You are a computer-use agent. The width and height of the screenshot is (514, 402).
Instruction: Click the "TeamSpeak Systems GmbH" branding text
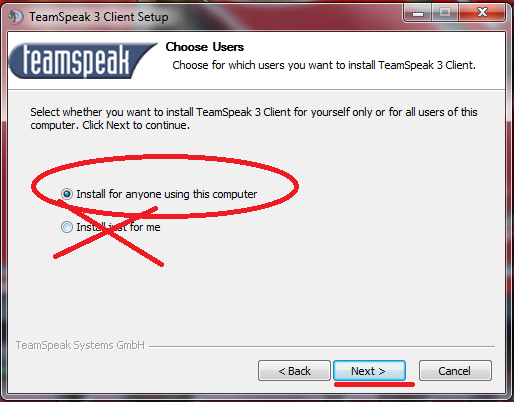(x=80, y=345)
